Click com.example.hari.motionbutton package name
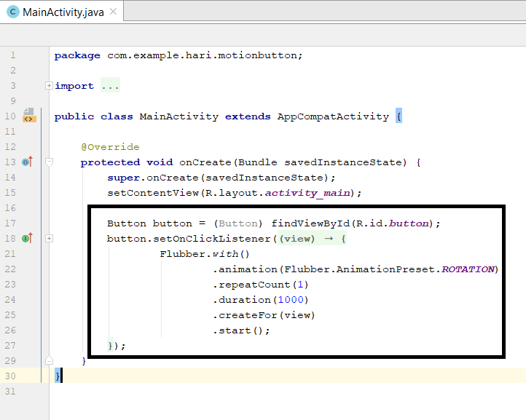Screen dimensions: 526x420 click(202, 55)
